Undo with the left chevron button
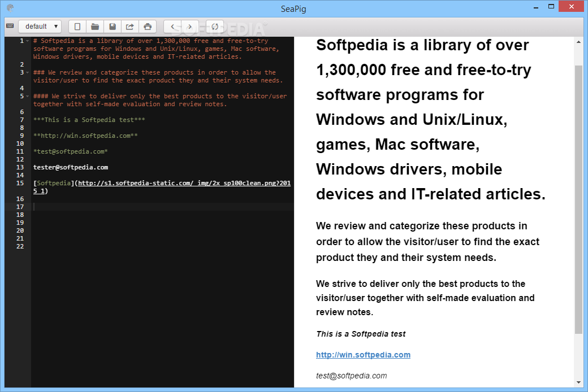Viewport: 588px width, 392px height. 172,27
